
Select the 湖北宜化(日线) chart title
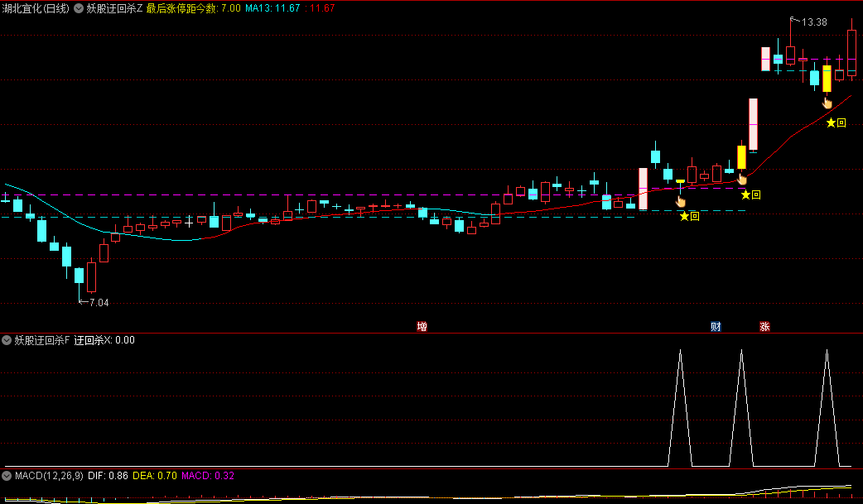[36, 8]
